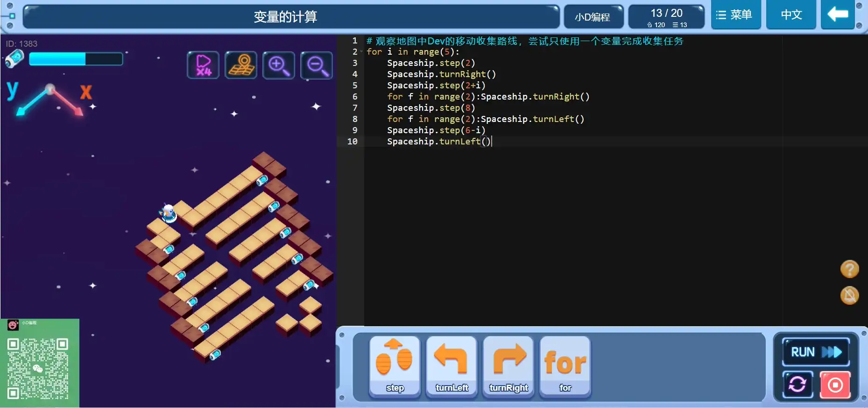
Task: Switch language using 中文 button
Action: coord(791,15)
